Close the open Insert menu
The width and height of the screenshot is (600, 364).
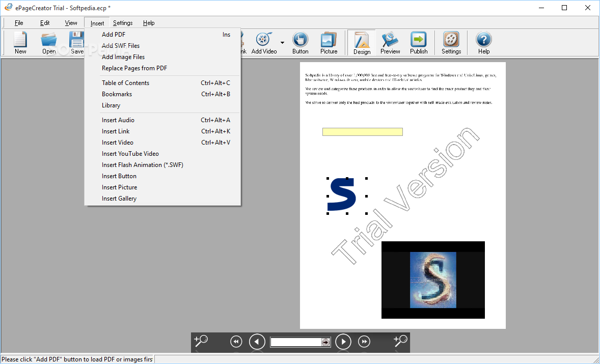point(97,23)
